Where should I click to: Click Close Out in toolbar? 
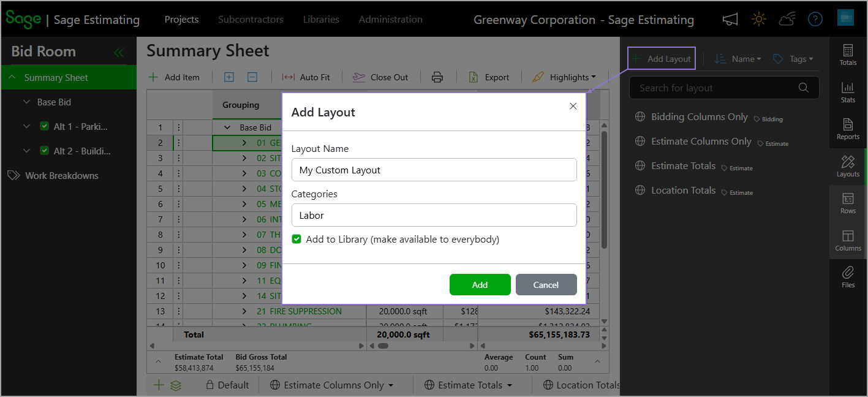(x=380, y=77)
